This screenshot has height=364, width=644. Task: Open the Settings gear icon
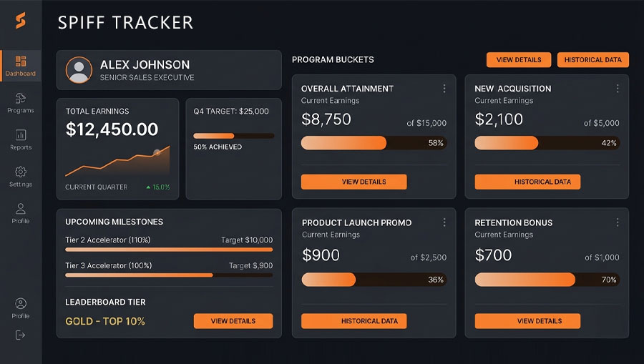pyautogui.click(x=21, y=172)
